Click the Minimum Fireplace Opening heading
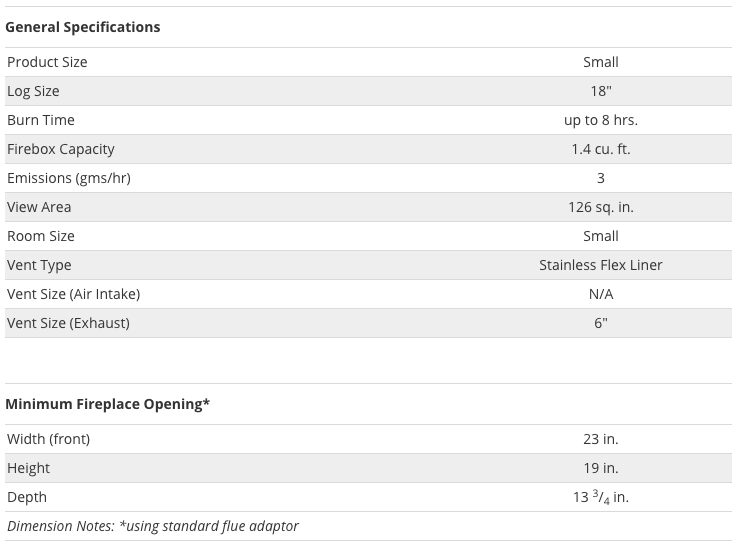Screen dimensions: 737x544 (107, 404)
